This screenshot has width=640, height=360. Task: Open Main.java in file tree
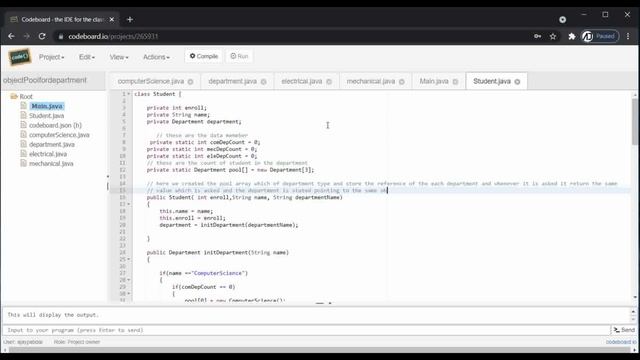tap(47, 106)
